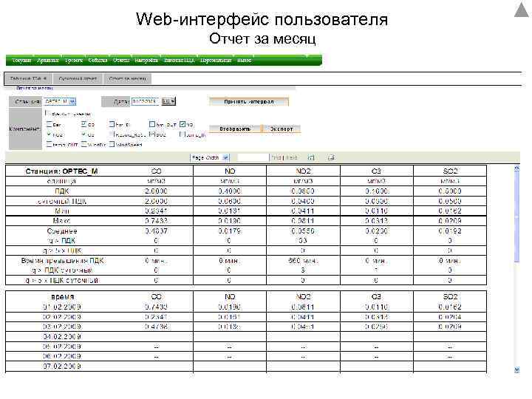
Task: Click the Среднее row label
Action: point(62,231)
